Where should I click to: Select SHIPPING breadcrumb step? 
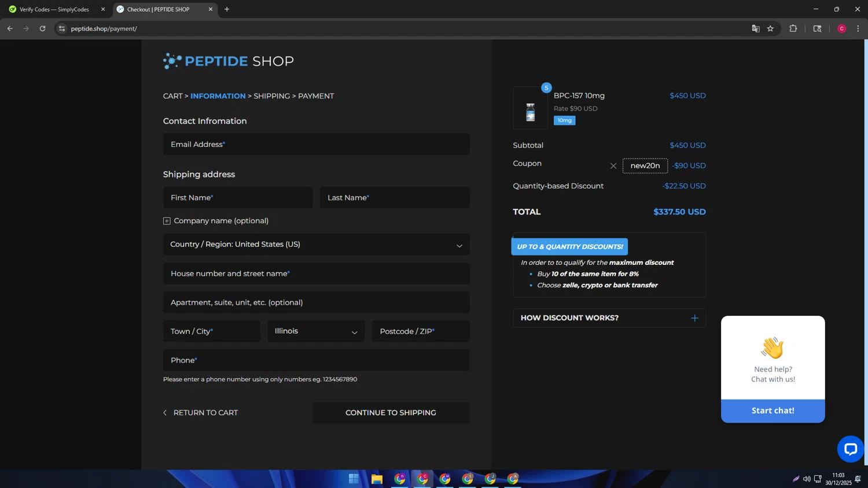(x=272, y=96)
